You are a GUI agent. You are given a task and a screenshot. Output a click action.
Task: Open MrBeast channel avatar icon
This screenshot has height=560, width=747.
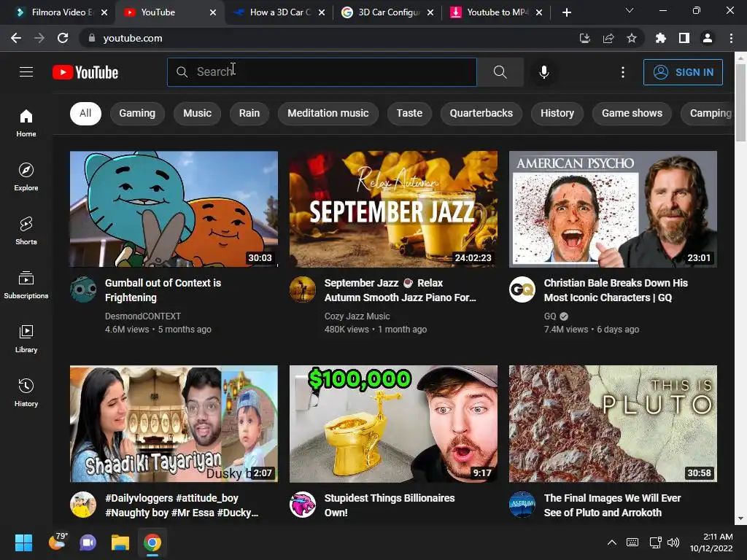[x=303, y=505]
